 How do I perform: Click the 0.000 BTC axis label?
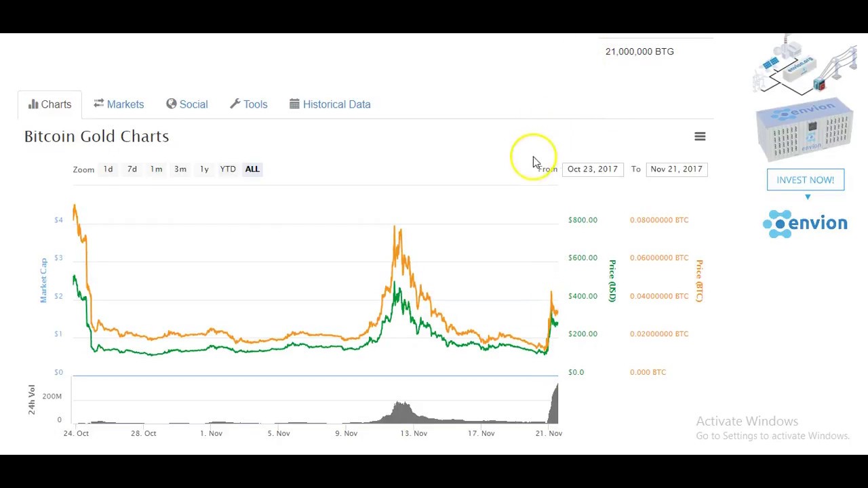(648, 372)
